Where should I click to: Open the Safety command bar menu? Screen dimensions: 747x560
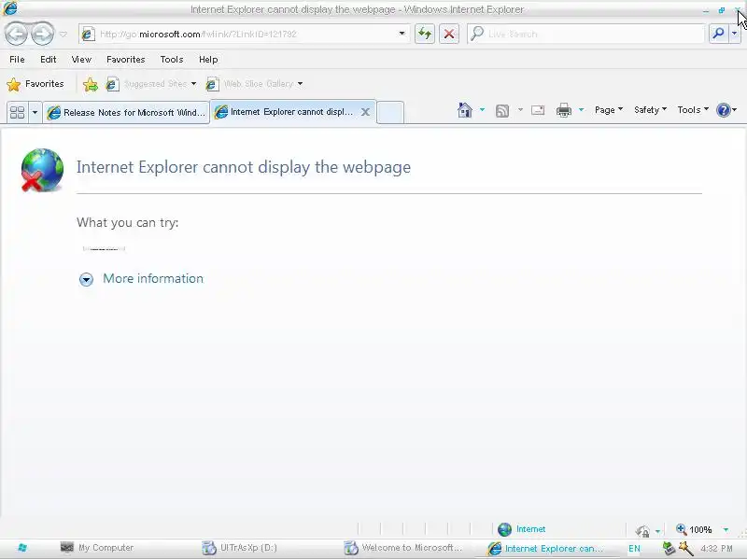(x=650, y=110)
